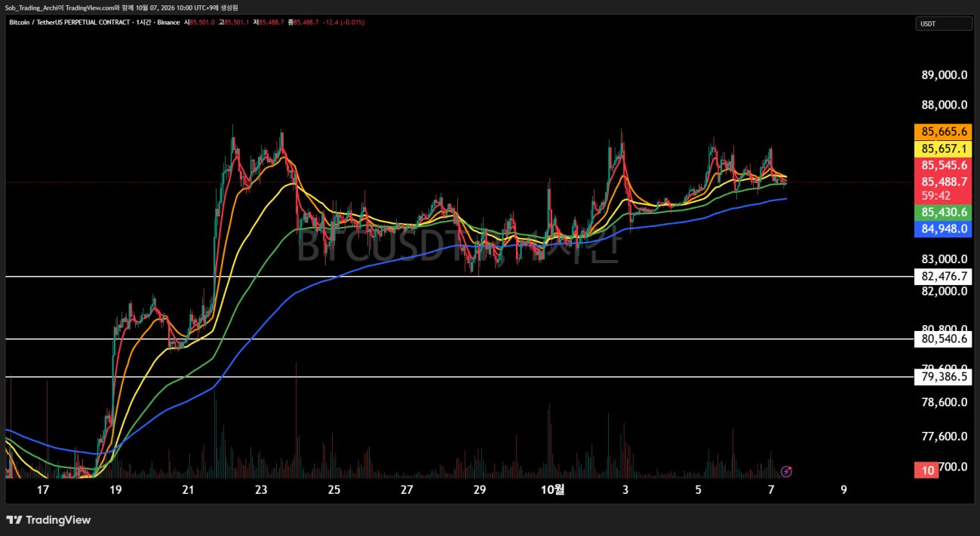Click the 83,000.0 price scale value

point(945,259)
